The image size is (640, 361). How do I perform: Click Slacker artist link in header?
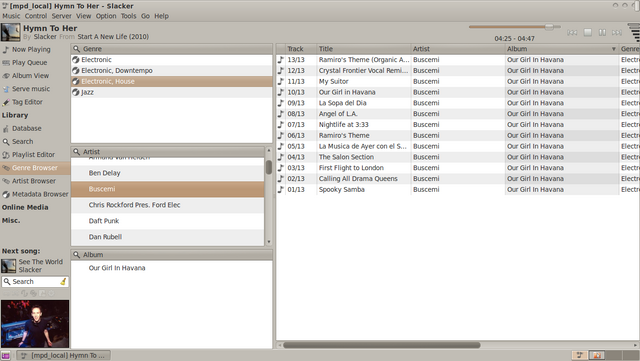(45, 37)
